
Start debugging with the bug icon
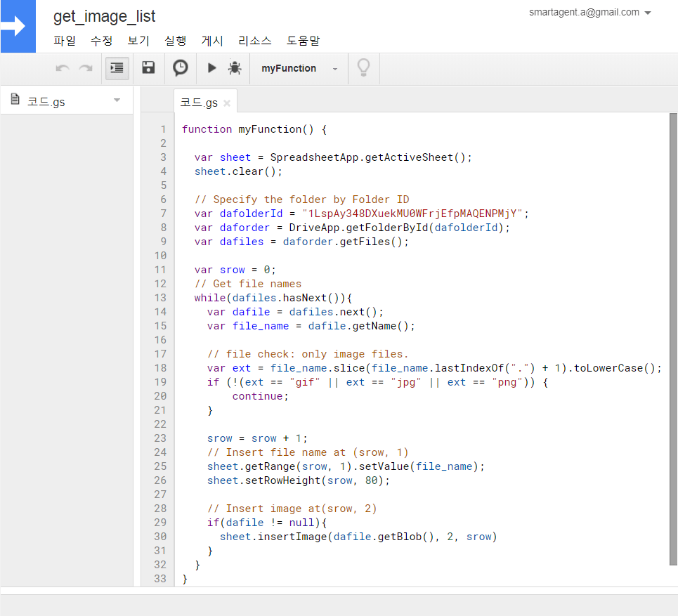click(235, 68)
